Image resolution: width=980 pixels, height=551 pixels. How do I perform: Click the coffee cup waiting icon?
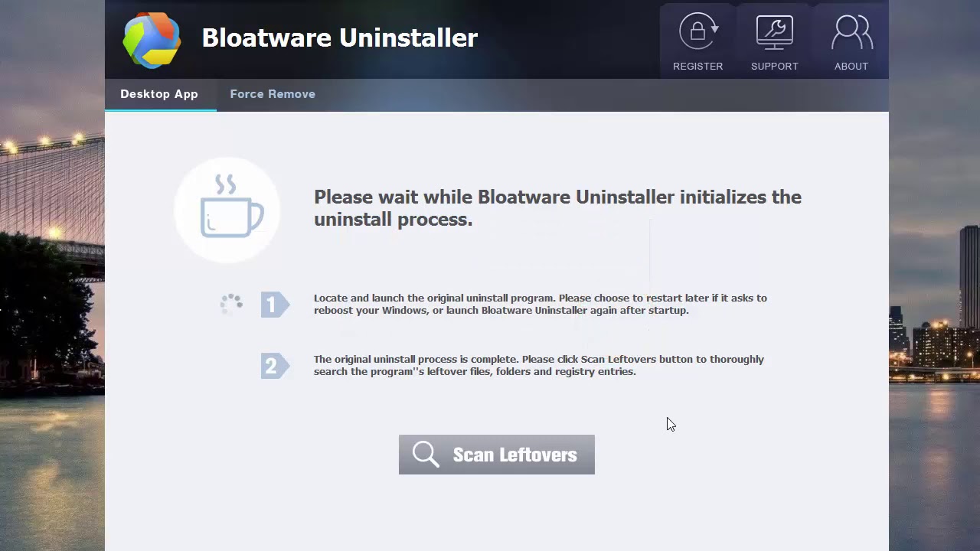click(x=227, y=210)
